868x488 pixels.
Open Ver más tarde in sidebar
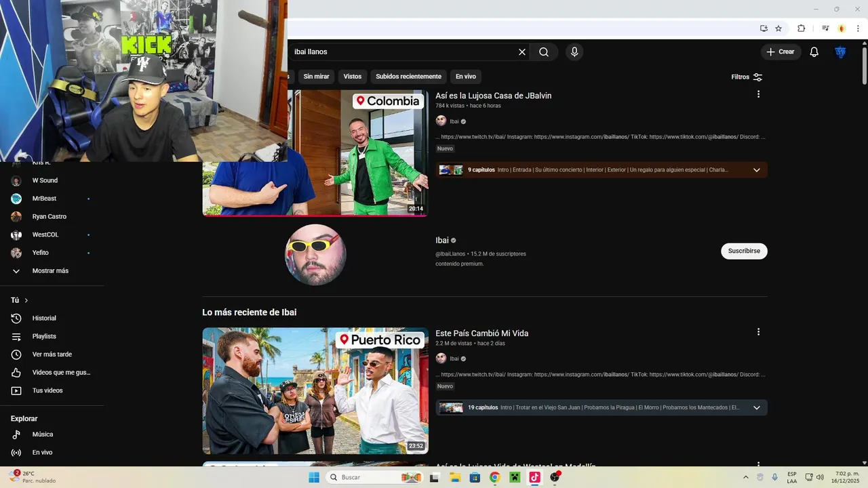(x=52, y=354)
